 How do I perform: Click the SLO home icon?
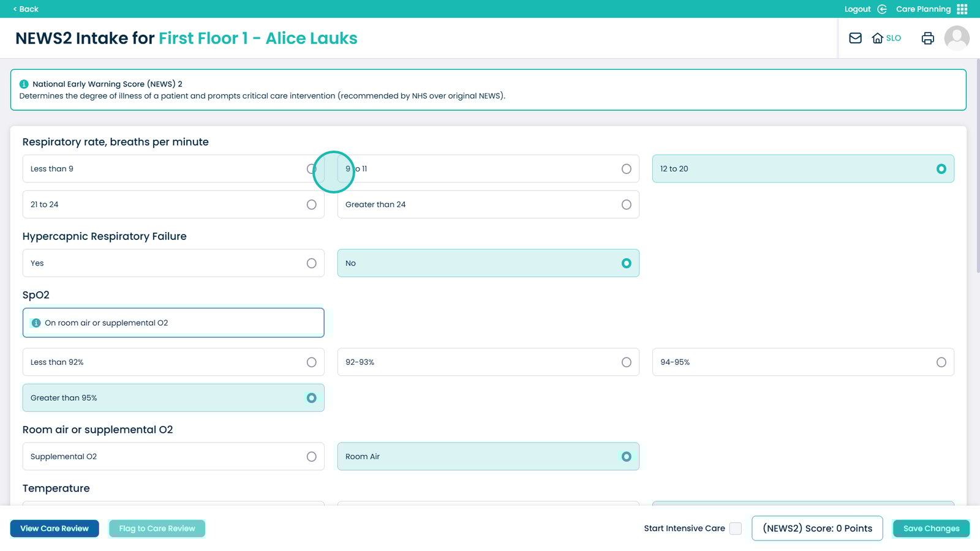point(878,38)
